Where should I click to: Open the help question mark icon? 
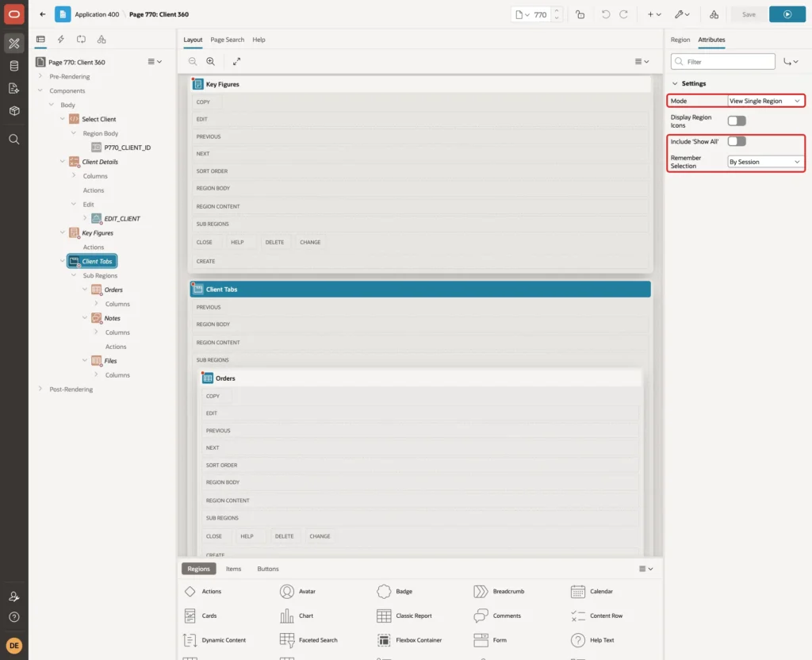[14, 617]
